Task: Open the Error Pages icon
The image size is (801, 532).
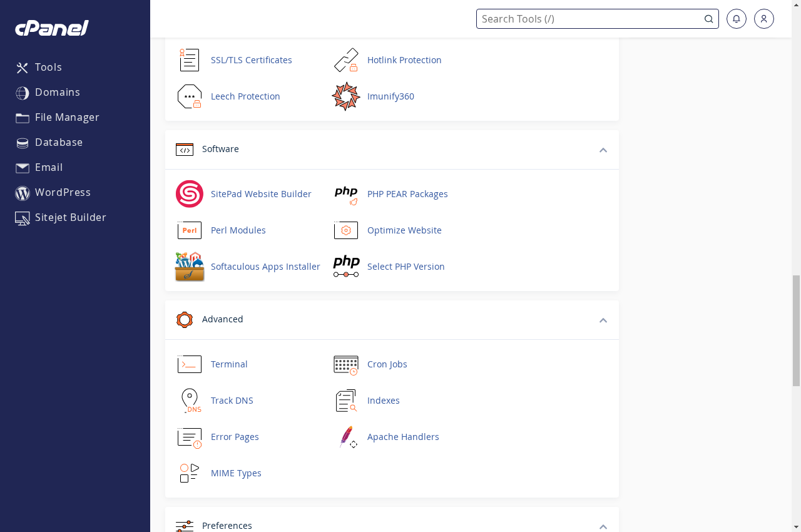Action: click(190, 437)
